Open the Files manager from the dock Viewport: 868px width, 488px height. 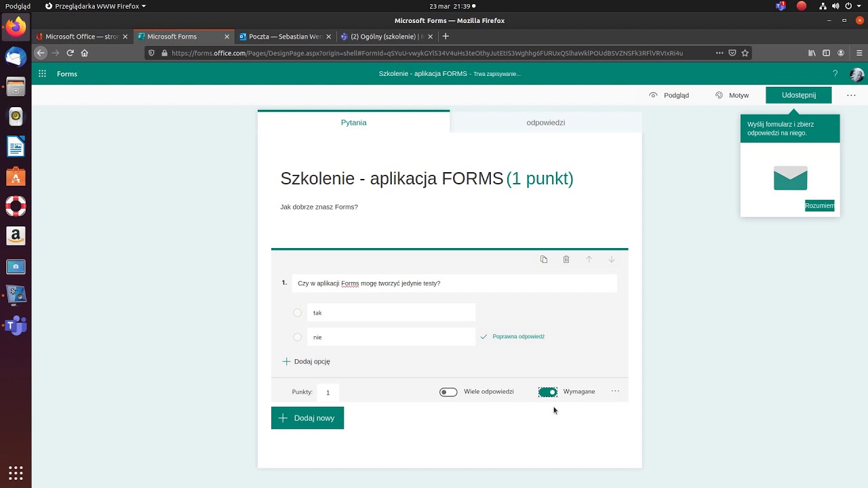[16, 87]
